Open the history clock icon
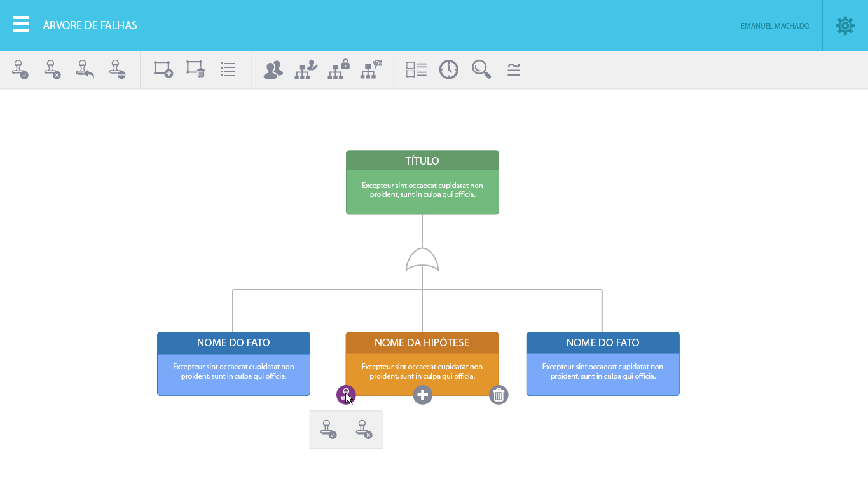The image size is (868, 488). pyautogui.click(x=449, y=69)
